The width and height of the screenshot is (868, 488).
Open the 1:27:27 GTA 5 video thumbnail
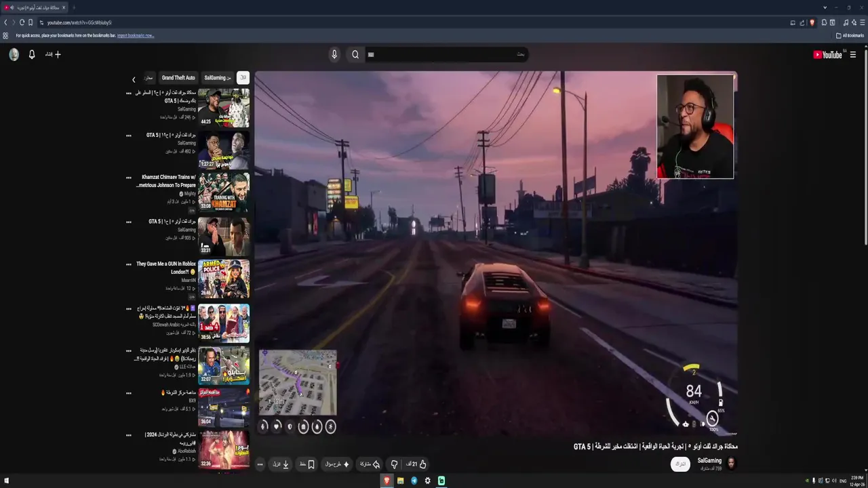click(224, 150)
